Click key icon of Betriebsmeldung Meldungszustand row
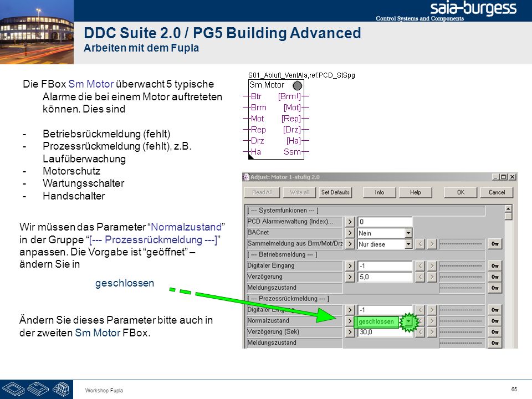Screen dimensions: 532x399 (495, 288)
